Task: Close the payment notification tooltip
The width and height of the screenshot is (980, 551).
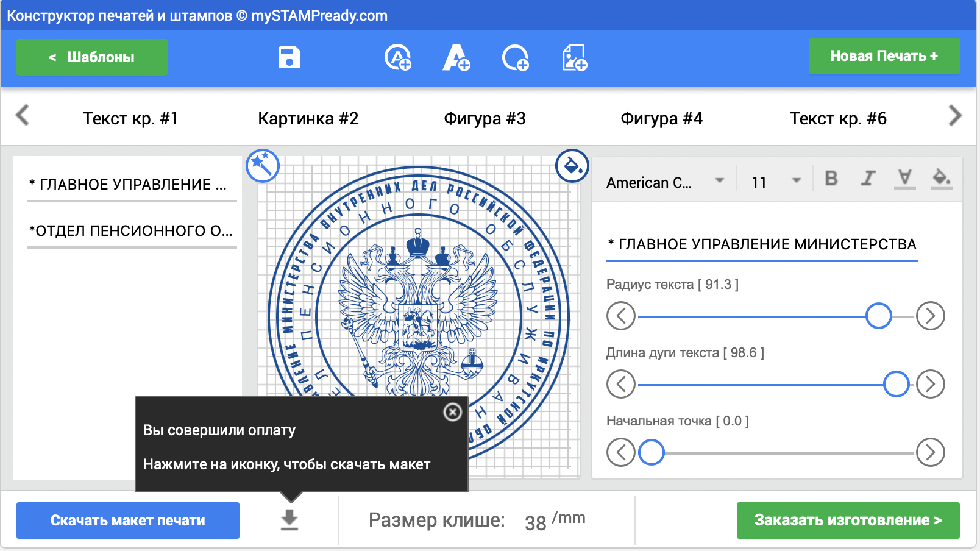Action: click(x=452, y=413)
